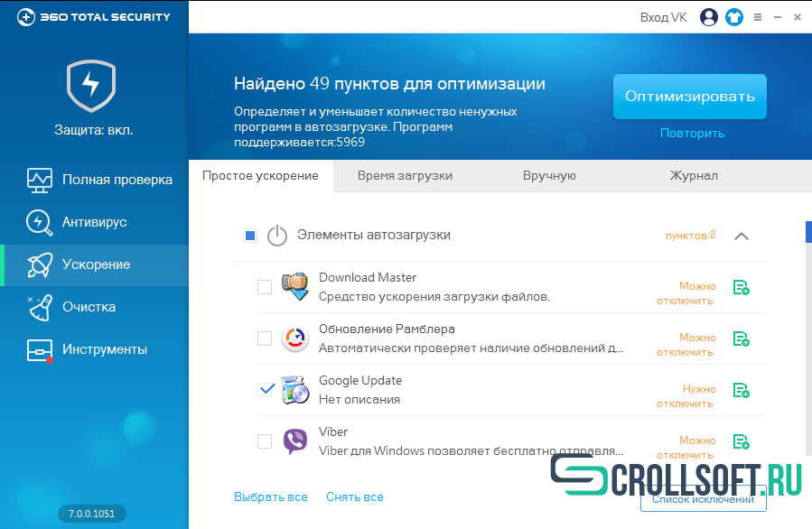Viewport: 812px width, 529px height.
Task: Click Можно отключить status for Обновление Рамблера
Action: tap(686, 345)
